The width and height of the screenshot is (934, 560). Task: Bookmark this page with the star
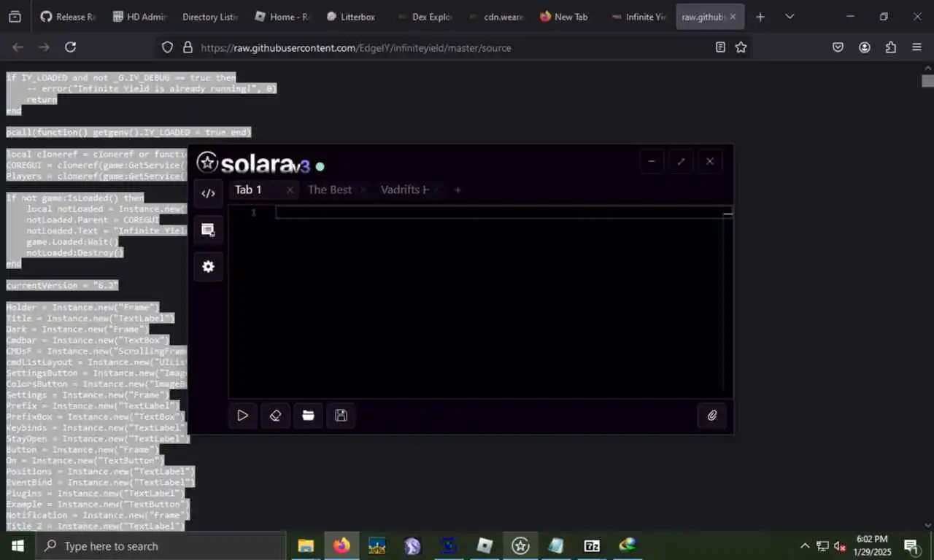click(741, 47)
